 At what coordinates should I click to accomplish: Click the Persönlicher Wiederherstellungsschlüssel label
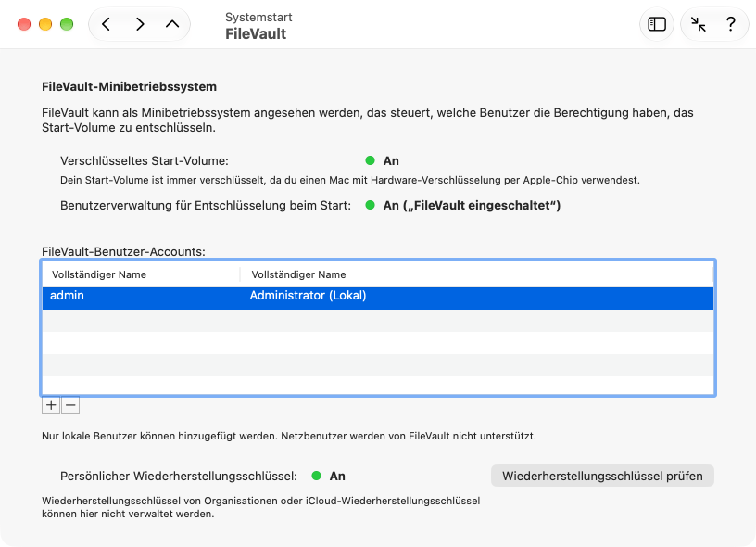pos(179,477)
